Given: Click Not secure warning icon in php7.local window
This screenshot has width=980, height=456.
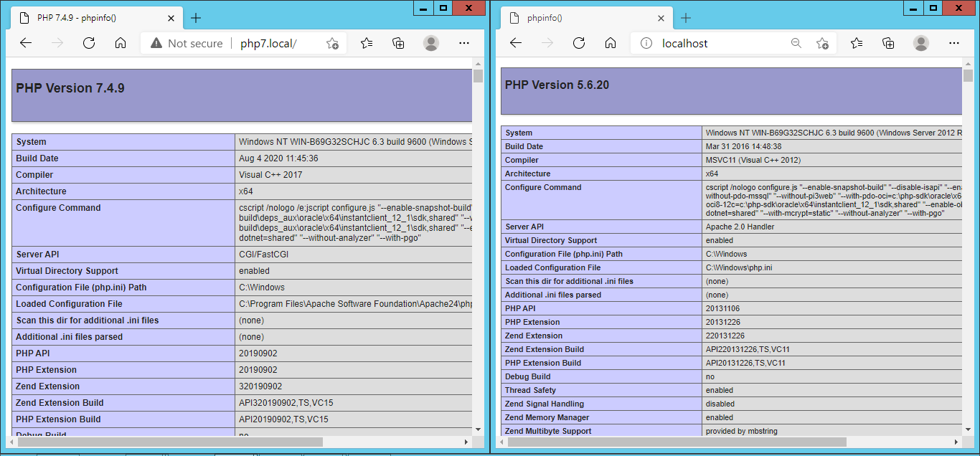Looking at the screenshot, I should tap(156, 44).
